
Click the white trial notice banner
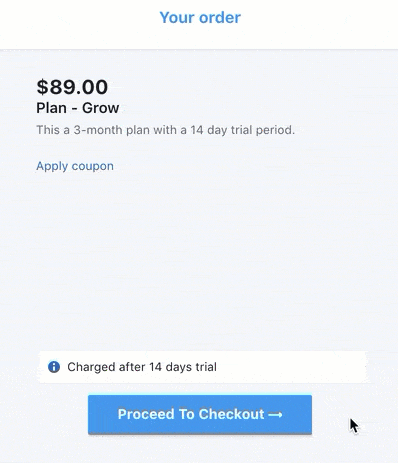click(202, 367)
